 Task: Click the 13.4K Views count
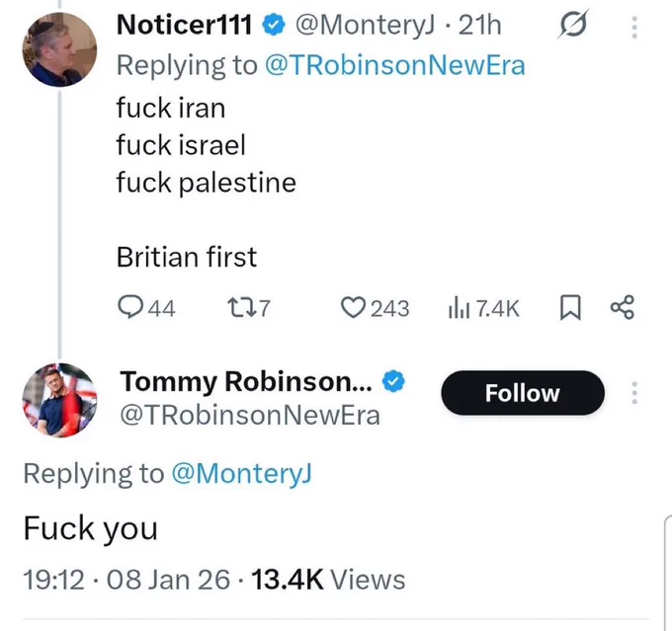tap(328, 580)
